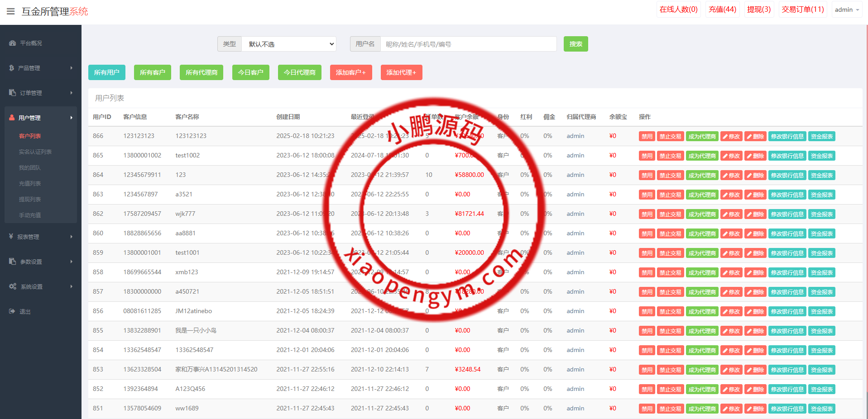Click the bitcoin icon beside 产品管理
Viewport: 868px width, 419px height.
click(x=12, y=68)
